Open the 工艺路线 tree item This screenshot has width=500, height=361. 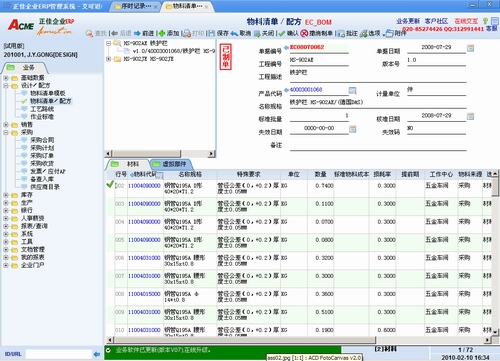pyautogui.click(x=42, y=109)
